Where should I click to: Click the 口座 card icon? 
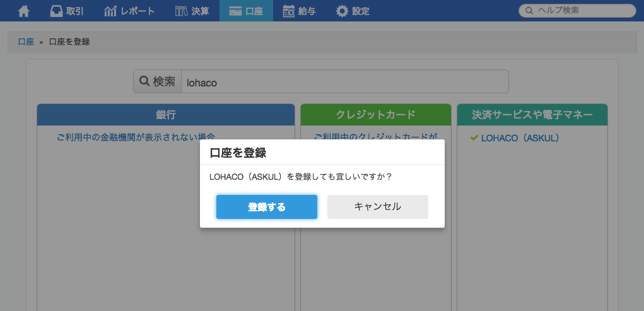235,11
